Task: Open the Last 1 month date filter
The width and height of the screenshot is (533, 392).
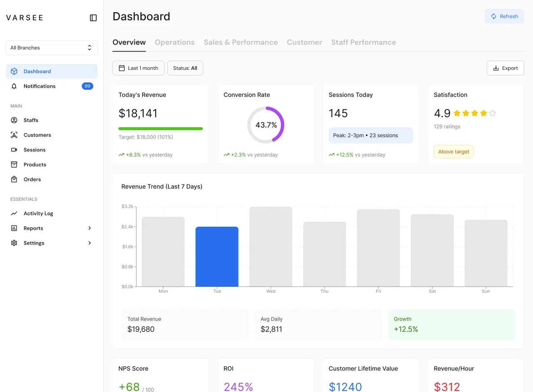Action: (138, 68)
